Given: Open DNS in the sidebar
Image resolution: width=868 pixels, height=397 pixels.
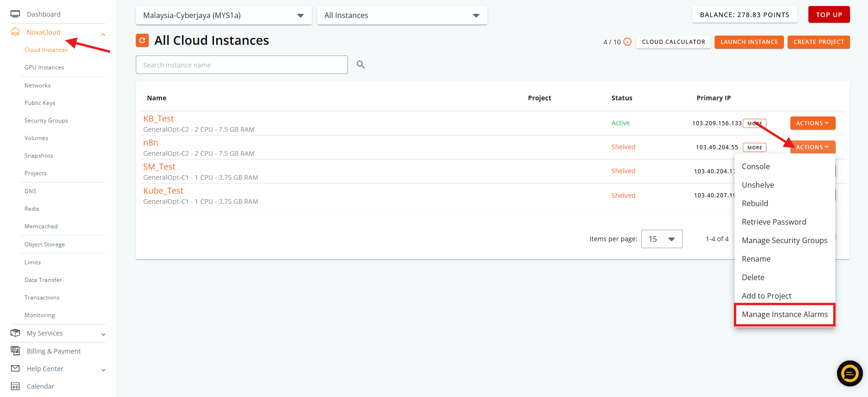Looking at the screenshot, I should (x=30, y=191).
